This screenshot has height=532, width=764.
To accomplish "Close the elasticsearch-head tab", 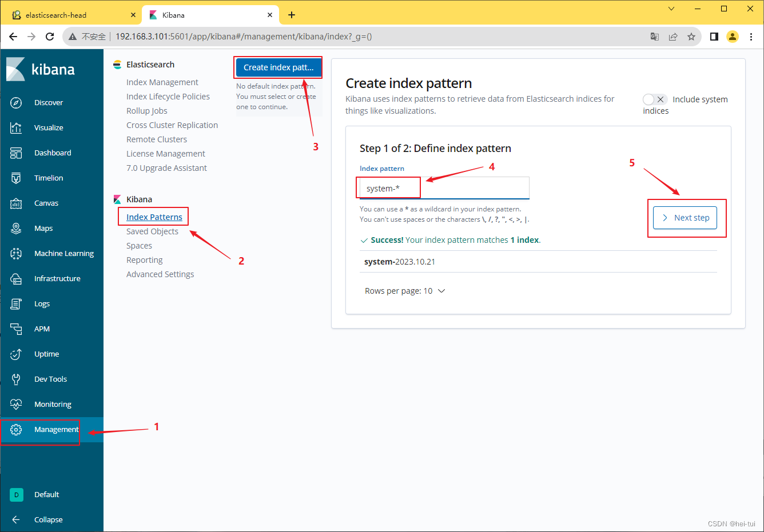I will click(x=133, y=15).
